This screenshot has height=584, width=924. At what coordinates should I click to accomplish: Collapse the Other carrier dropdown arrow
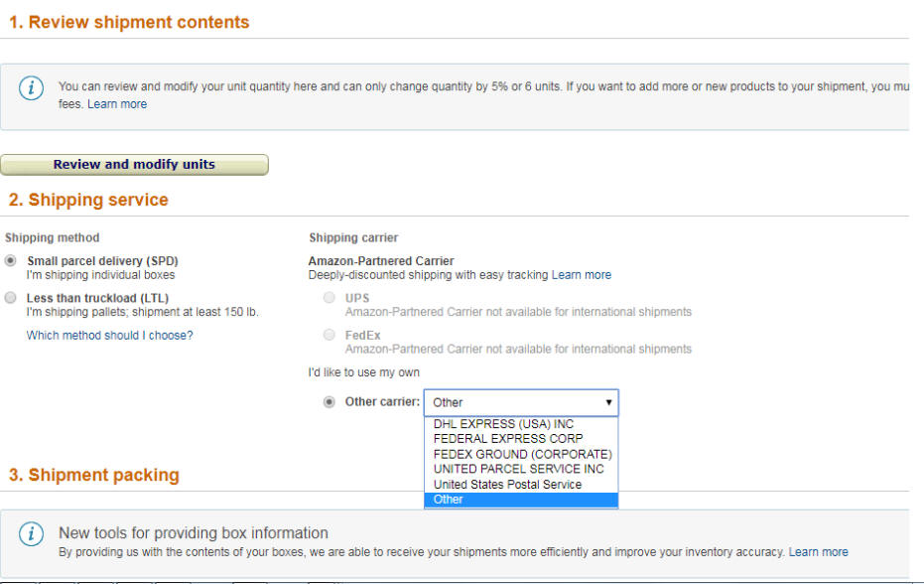608,402
